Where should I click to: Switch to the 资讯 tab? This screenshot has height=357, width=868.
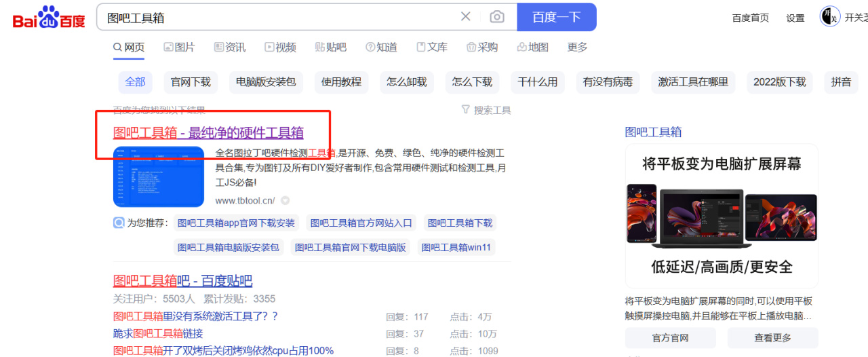(230, 47)
